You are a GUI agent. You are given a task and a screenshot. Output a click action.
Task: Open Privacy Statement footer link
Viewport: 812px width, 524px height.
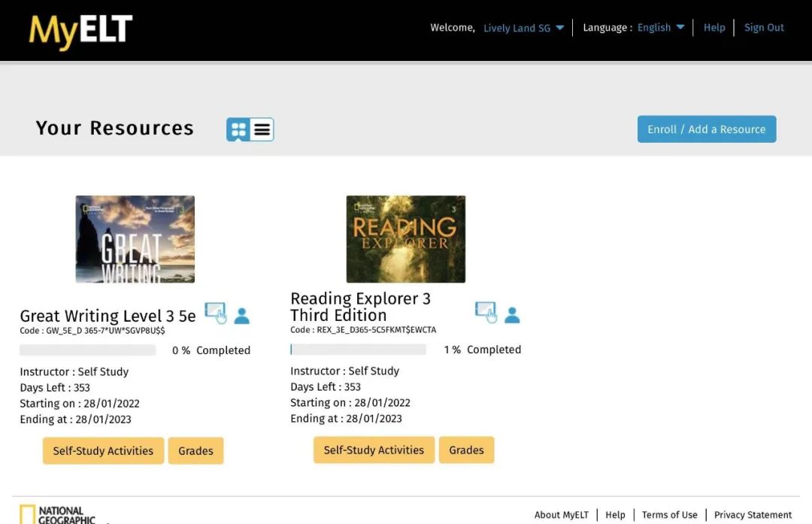pos(753,515)
